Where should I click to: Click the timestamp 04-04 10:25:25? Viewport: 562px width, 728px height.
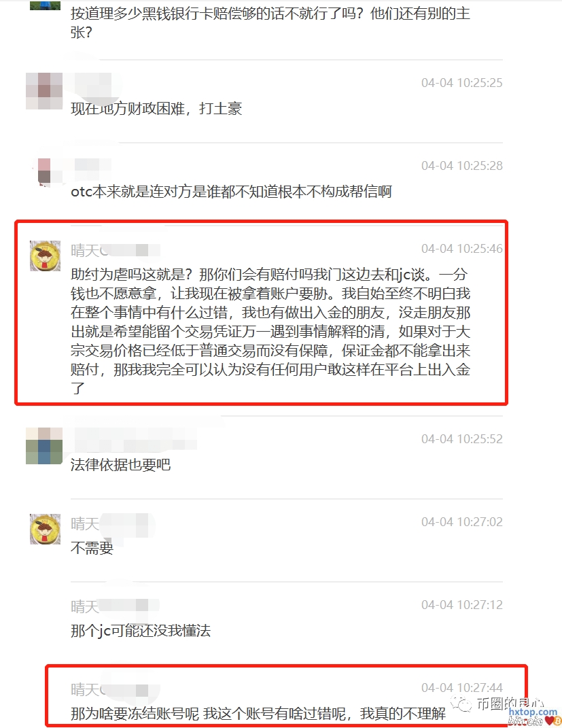461,83
